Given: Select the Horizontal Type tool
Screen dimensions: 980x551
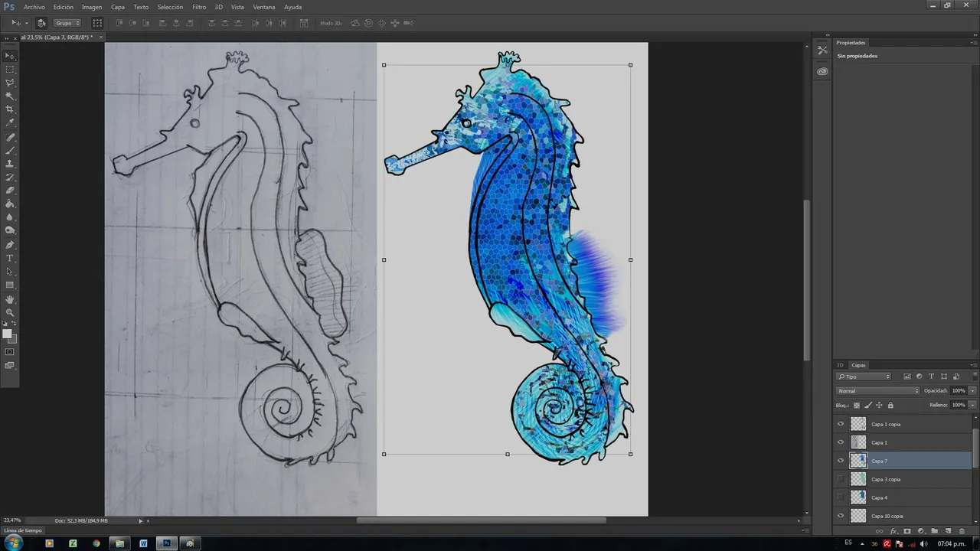Looking at the screenshot, I should point(10,259).
